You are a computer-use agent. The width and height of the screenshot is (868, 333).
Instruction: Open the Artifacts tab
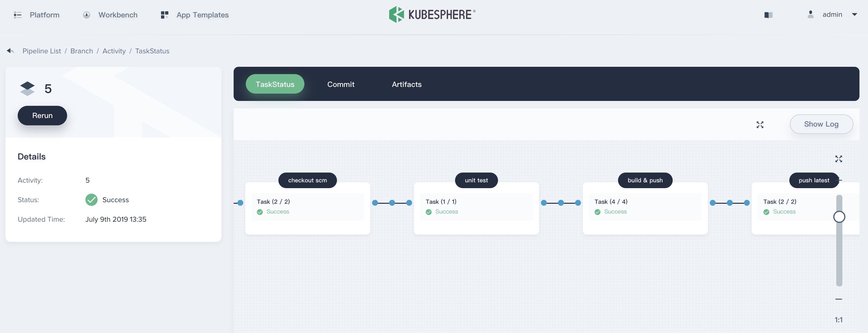click(x=406, y=84)
